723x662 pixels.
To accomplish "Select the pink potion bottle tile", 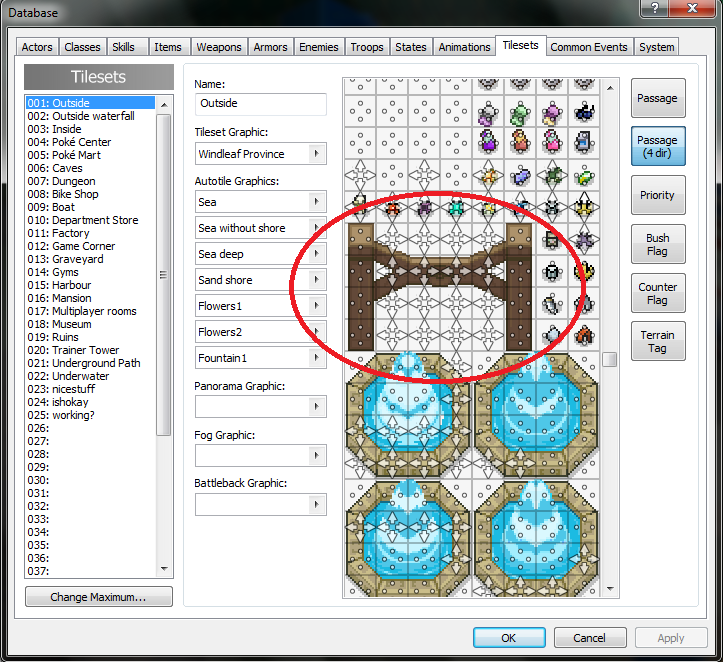I will pos(552,143).
